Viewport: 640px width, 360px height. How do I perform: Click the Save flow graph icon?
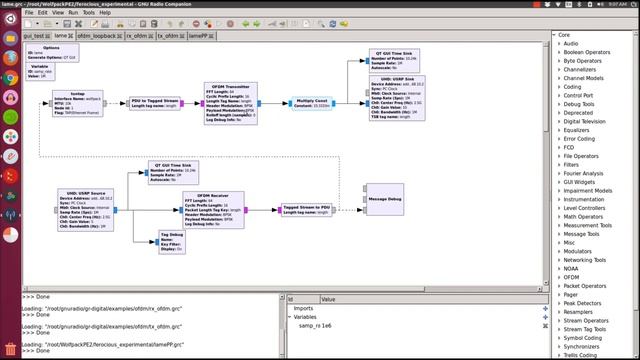[67, 24]
